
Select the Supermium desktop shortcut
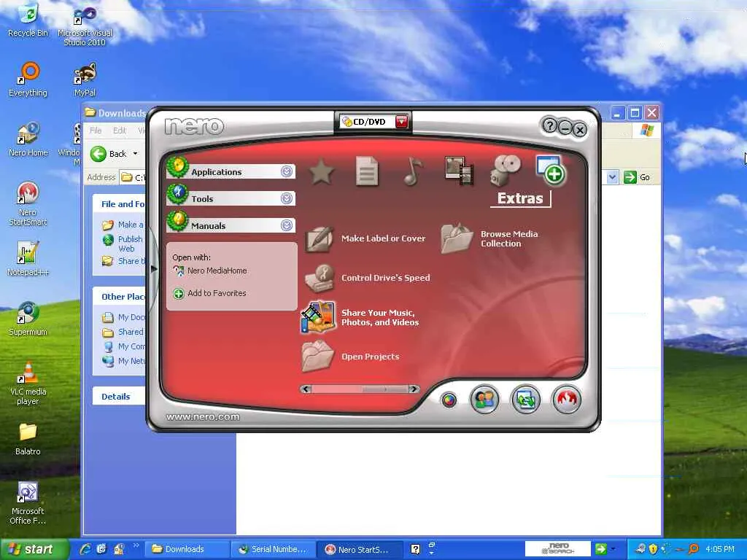(28, 319)
